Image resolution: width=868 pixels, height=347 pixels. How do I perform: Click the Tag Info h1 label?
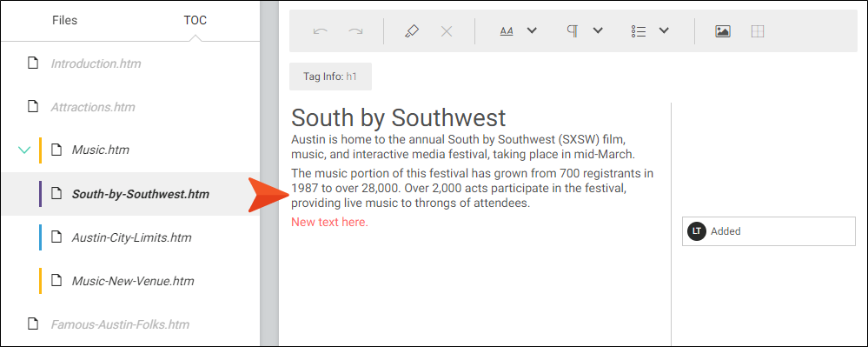[330, 77]
